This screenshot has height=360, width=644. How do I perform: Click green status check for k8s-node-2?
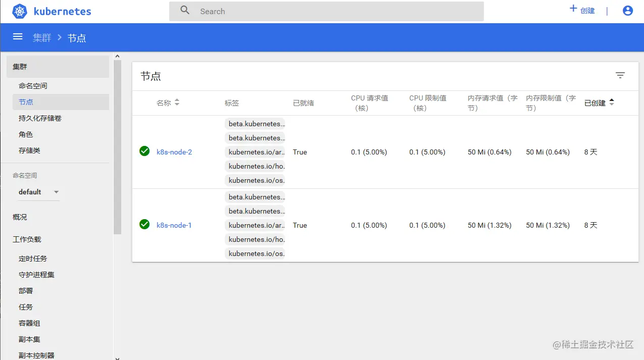coord(144,151)
